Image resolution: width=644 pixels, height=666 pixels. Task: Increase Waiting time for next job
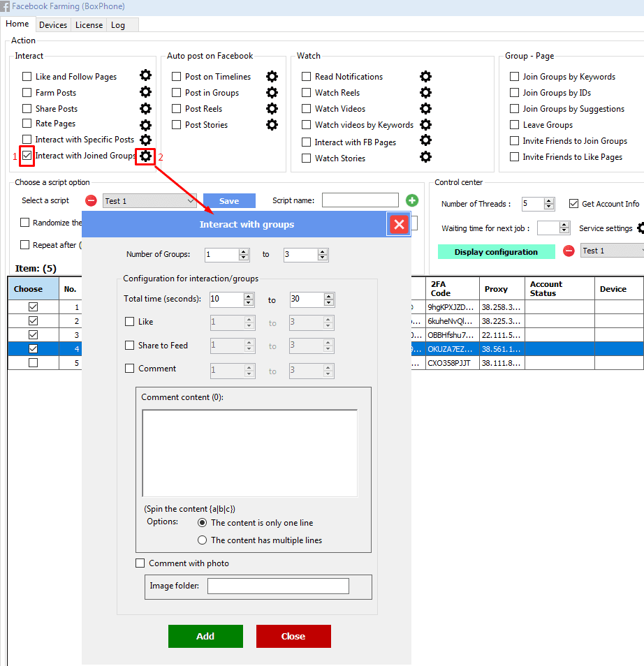(564, 225)
